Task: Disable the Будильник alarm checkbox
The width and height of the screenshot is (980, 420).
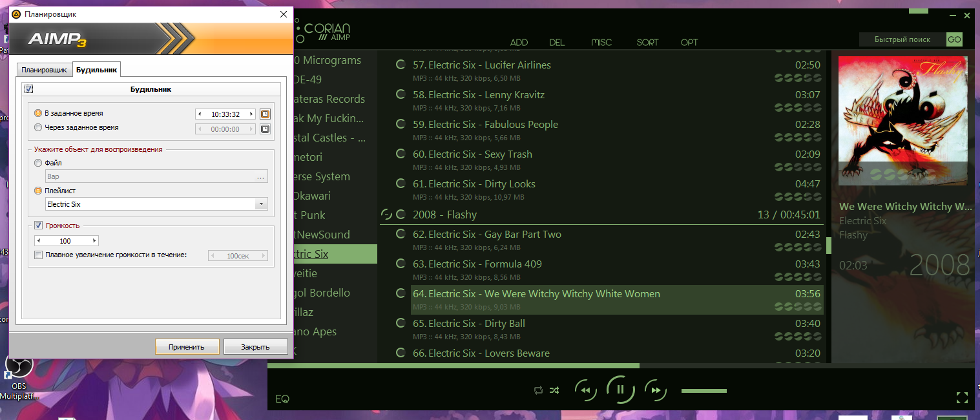Action: click(x=28, y=89)
